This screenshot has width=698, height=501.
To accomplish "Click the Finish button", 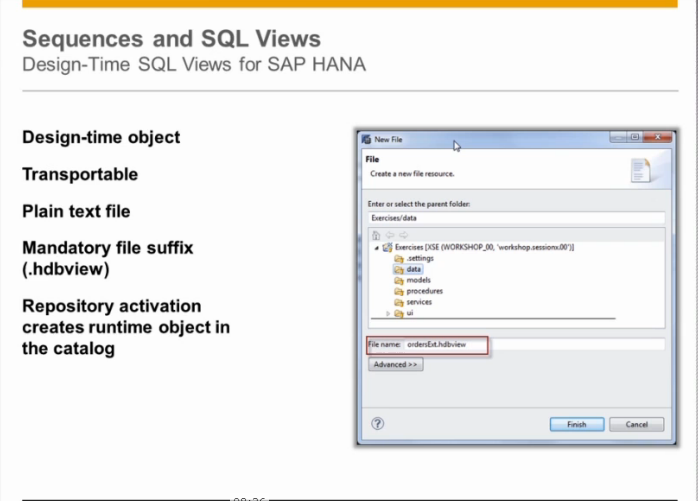I will click(577, 424).
